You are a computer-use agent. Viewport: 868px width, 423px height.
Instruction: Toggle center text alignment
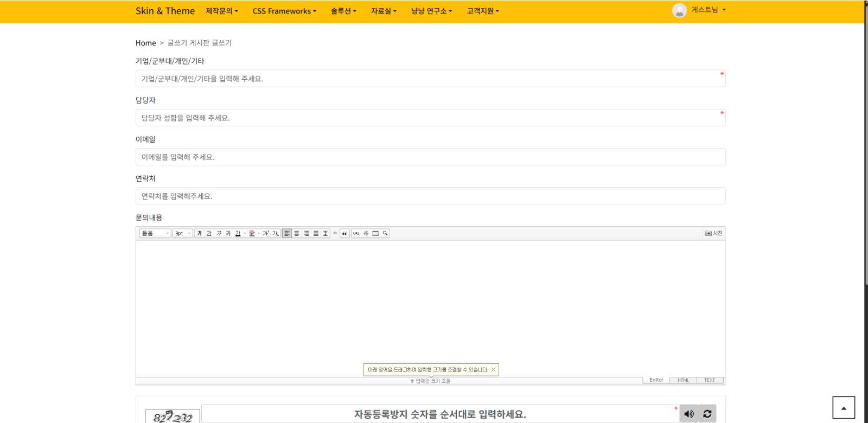coord(297,233)
